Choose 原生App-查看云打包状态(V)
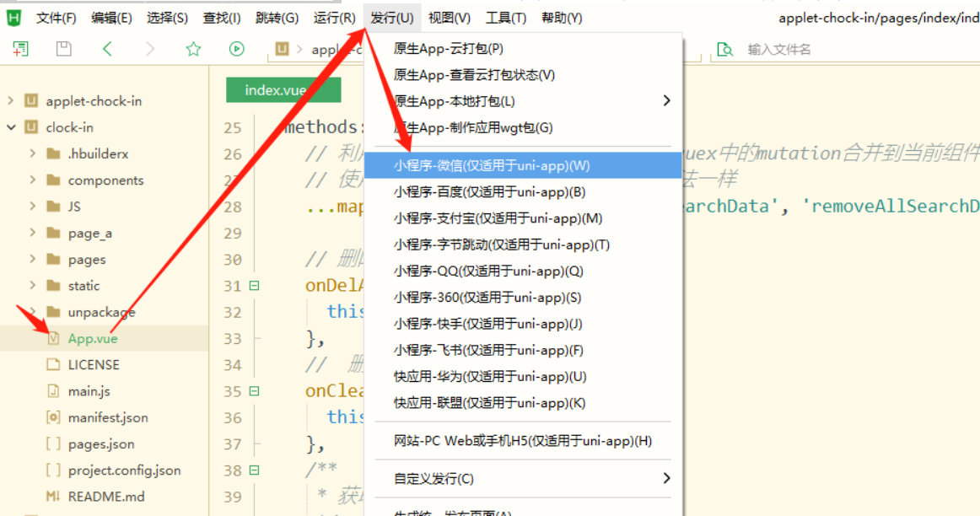 [523, 75]
